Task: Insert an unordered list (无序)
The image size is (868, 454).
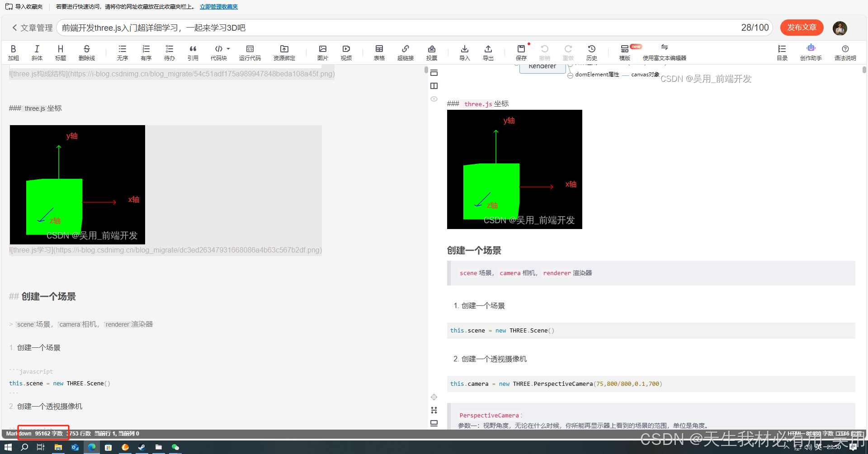Action: tap(123, 52)
